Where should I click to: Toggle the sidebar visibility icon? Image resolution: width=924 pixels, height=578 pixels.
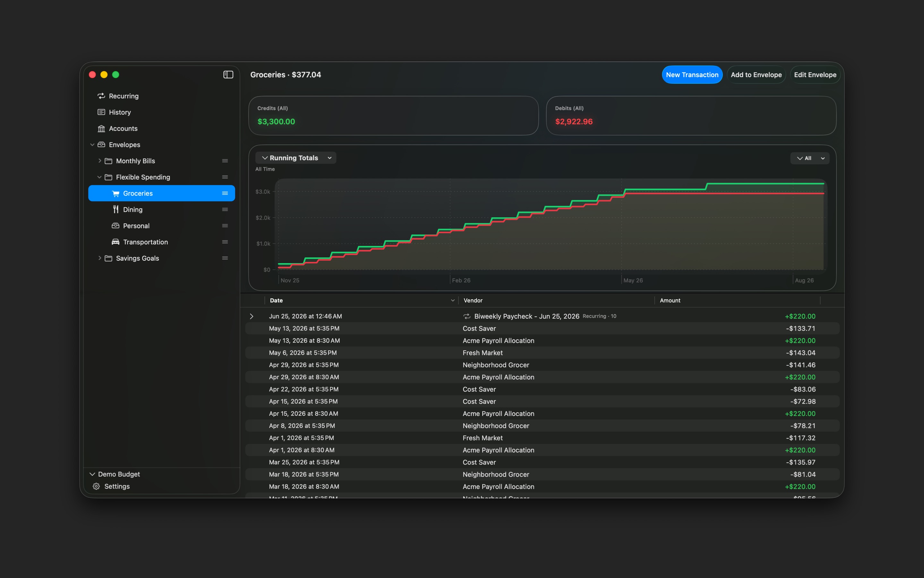(228, 74)
